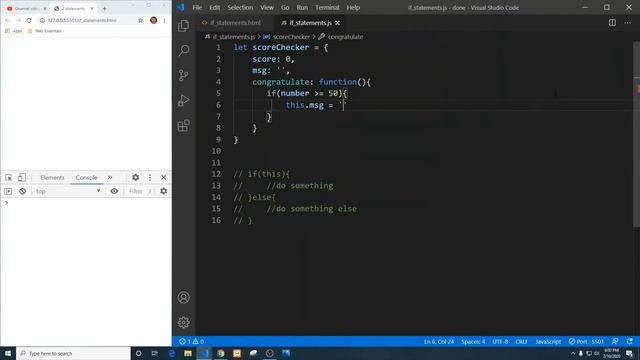Image resolution: width=640 pixels, height=360 pixels.
Task: Open the Chrome profile avatar
Action: pos(153,20)
